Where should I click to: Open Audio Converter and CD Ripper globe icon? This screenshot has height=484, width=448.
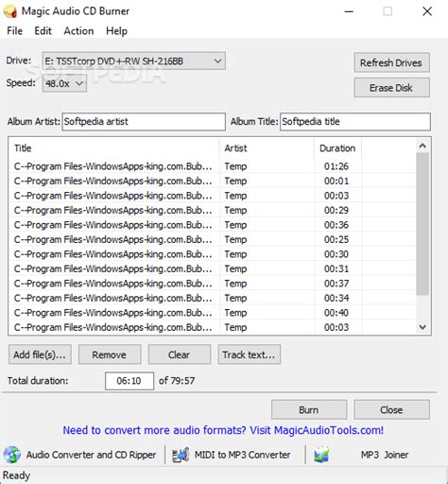(x=12, y=455)
